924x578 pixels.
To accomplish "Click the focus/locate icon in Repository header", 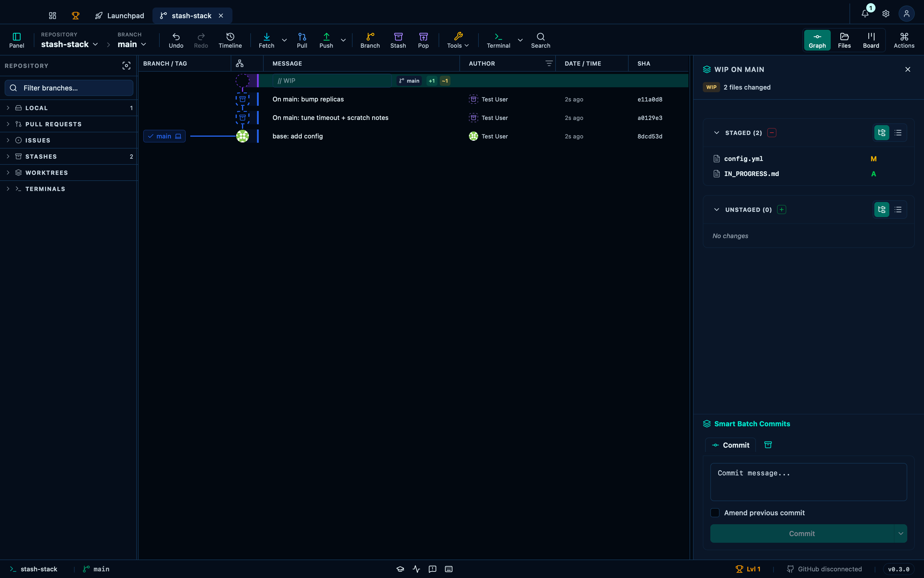I will 126,66.
